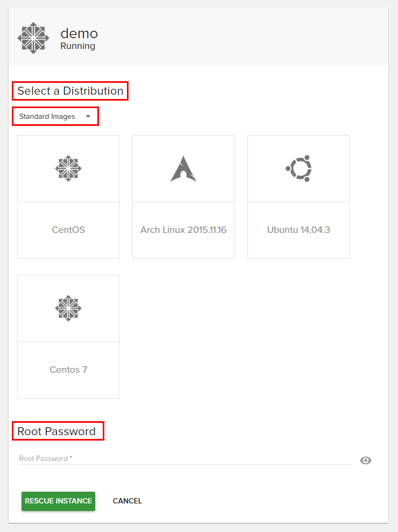Open the Standard Images dropdown
The width and height of the screenshot is (398, 532).
click(x=55, y=116)
